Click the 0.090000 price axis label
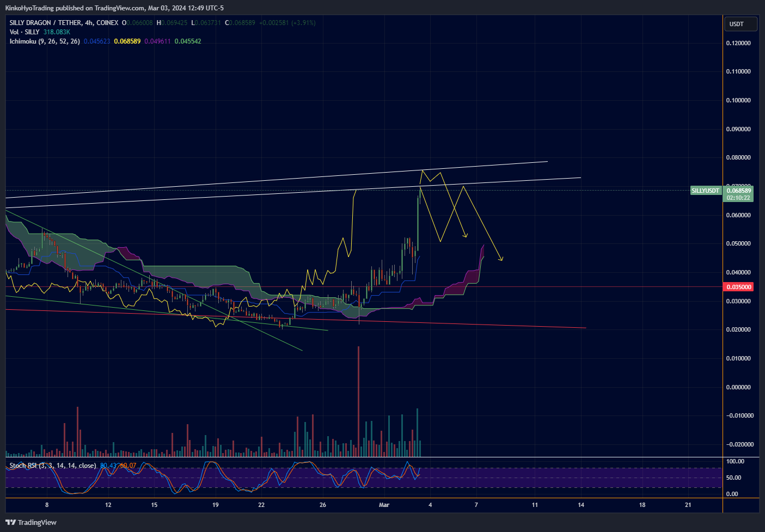The width and height of the screenshot is (765, 532). point(738,129)
